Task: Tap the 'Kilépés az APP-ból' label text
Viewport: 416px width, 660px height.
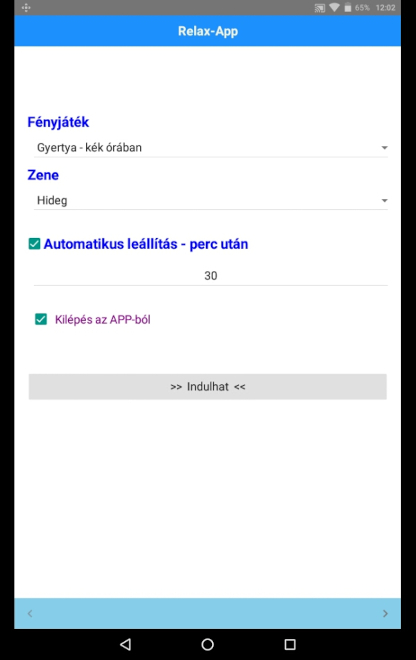Action: (x=102, y=319)
